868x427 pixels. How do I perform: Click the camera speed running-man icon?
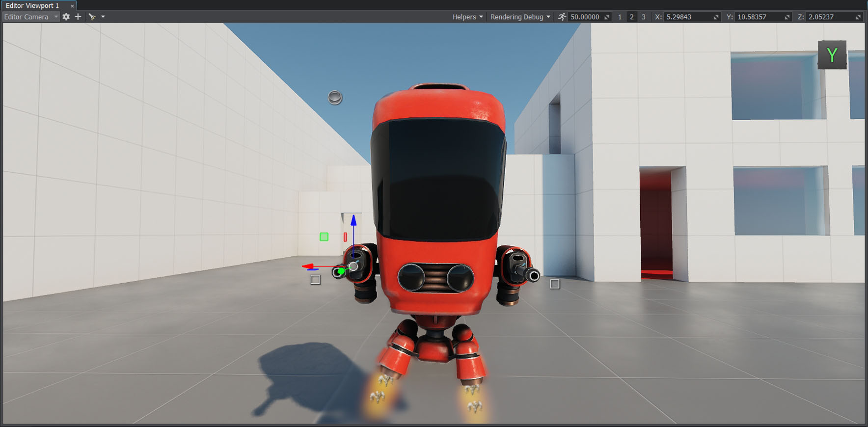[x=562, y=17]
